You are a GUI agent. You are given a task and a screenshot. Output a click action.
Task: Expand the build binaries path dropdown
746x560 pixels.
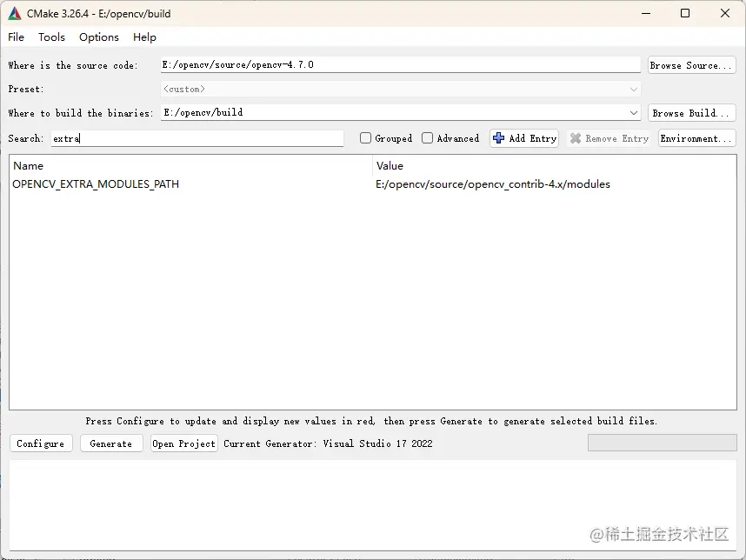coord(633,113)
